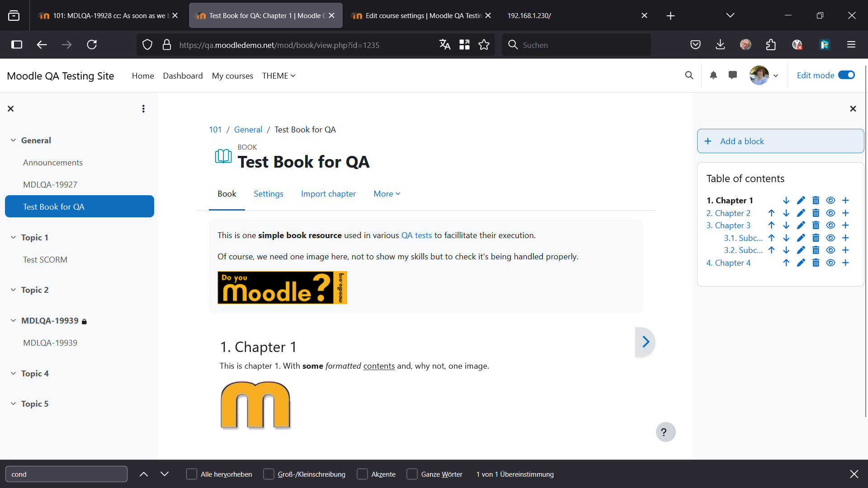Image resolution: width=868 pixels, height=488 pixels.
Task: Hide subchapter 3.1 with eye icon
Action: point(830,238)
